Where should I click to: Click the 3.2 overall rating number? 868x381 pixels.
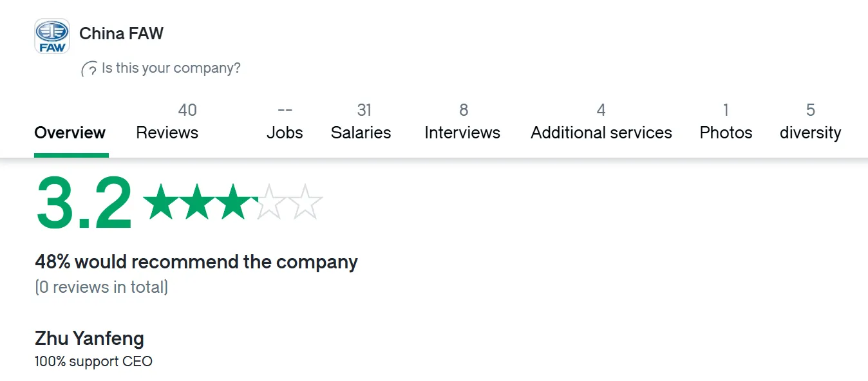[x=84, y=203]
